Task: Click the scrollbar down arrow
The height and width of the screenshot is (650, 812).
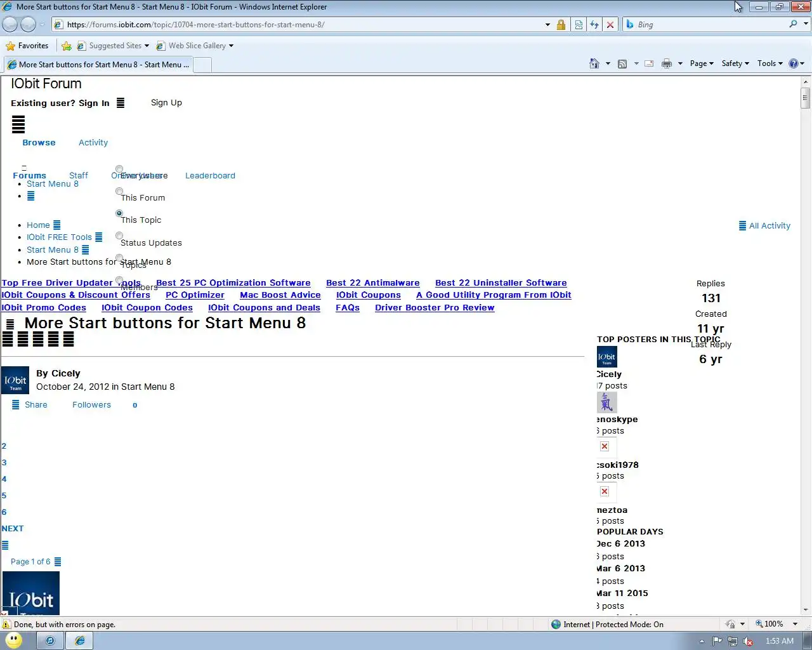Action: [806, 610]
